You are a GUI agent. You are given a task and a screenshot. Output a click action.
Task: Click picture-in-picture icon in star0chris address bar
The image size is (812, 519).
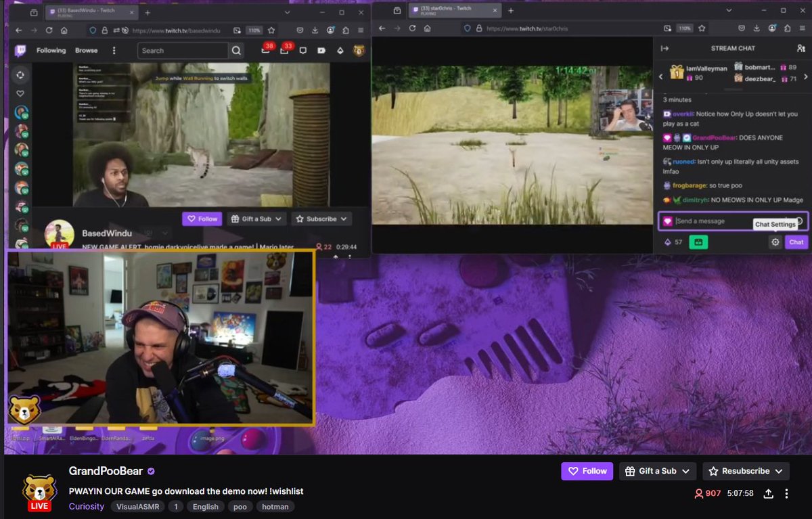[667, 28]
